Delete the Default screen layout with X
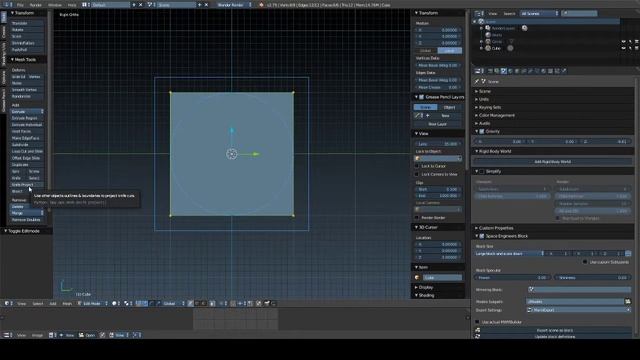The width and height of the screenshot is (640, 360). pyautogui.click(x=141, y=5)
